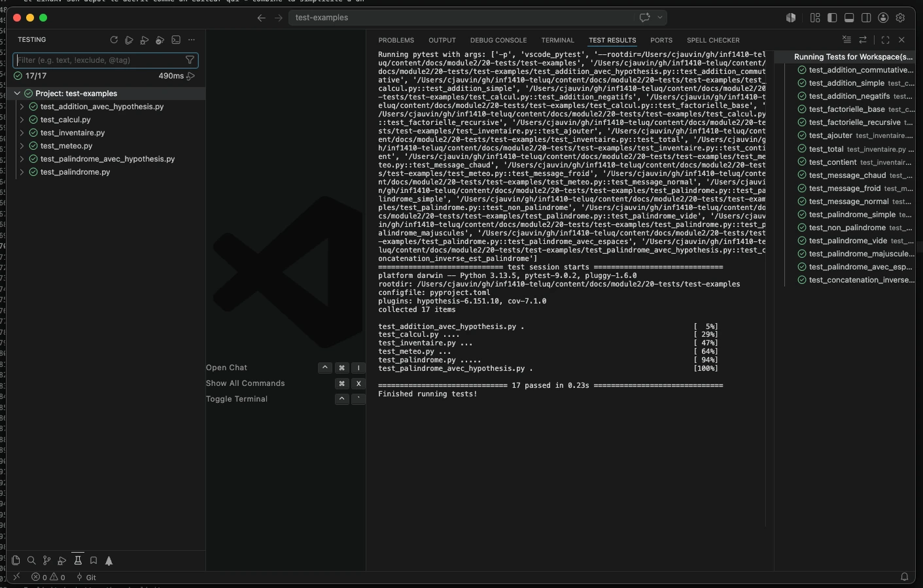Debug all tests icon in Testing header

(x=145, y=40)
